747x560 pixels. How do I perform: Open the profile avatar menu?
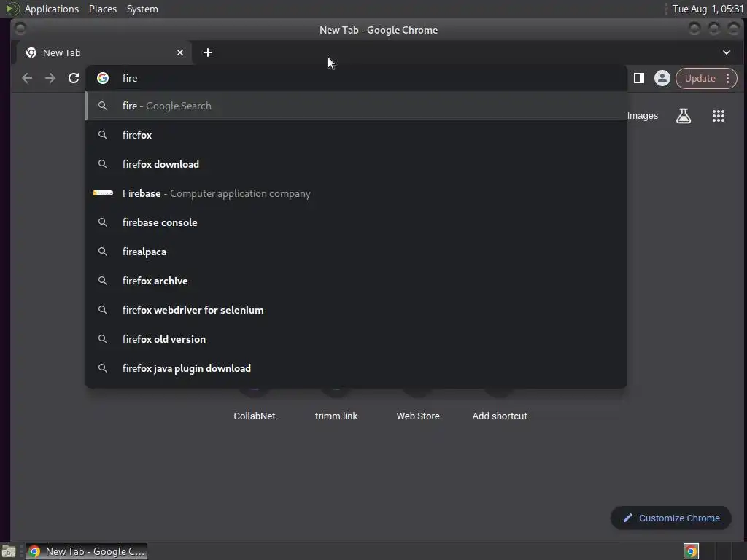pyautogui.click(x=662, y=78)
